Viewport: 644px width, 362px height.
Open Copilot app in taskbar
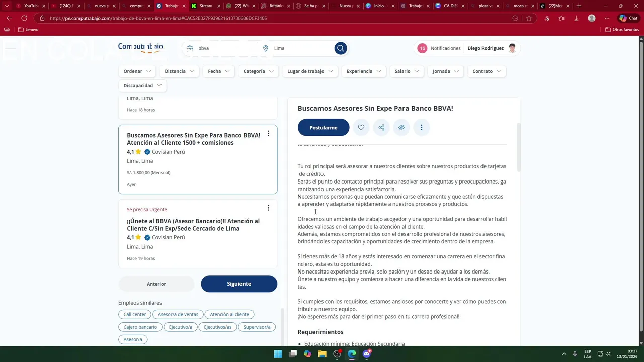pyautogui.click(x=307, y=354)
